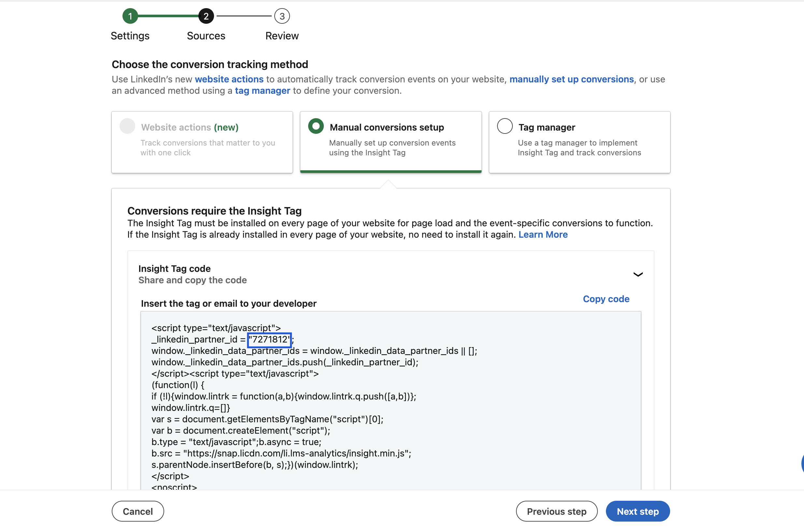Click the Website actions (new) card title
The height and width of the screenshot is (532, 804).
click(190, 127)
